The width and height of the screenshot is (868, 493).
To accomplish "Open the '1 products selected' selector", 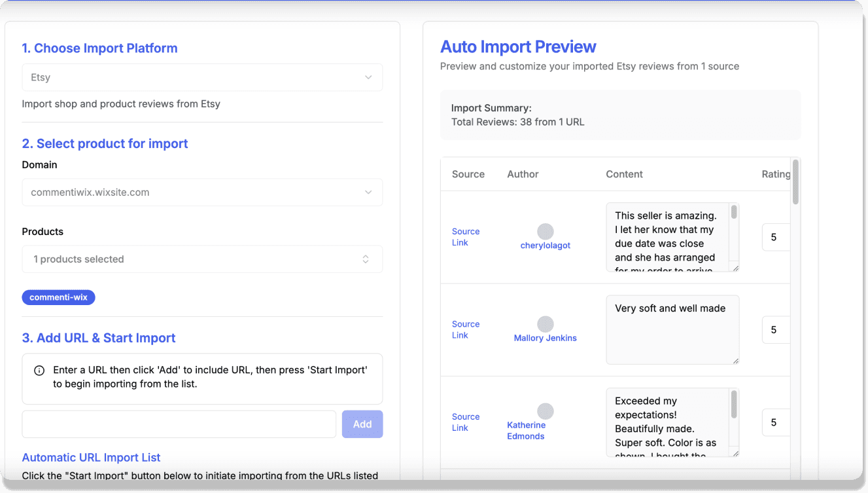I will (x=202, y=259).
